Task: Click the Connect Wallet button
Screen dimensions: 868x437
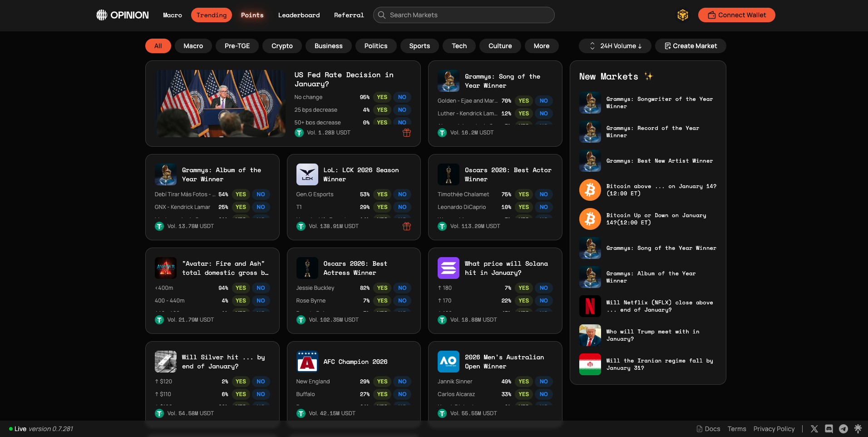Action: (737, 15)
